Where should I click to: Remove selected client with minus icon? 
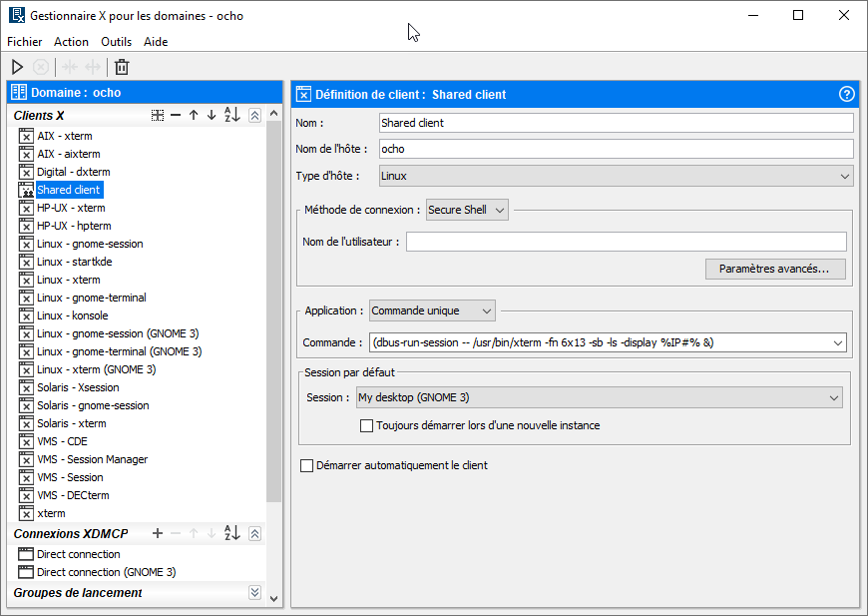pyautogui.click(x=176, y=116)
